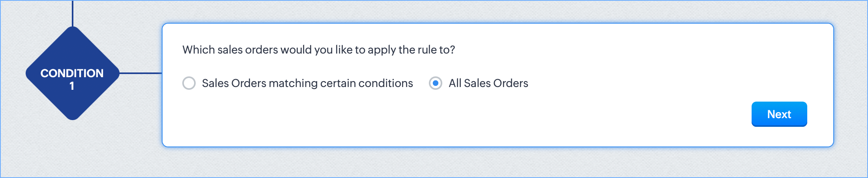Choose the All Sales Orders radio button

point(435,83)
